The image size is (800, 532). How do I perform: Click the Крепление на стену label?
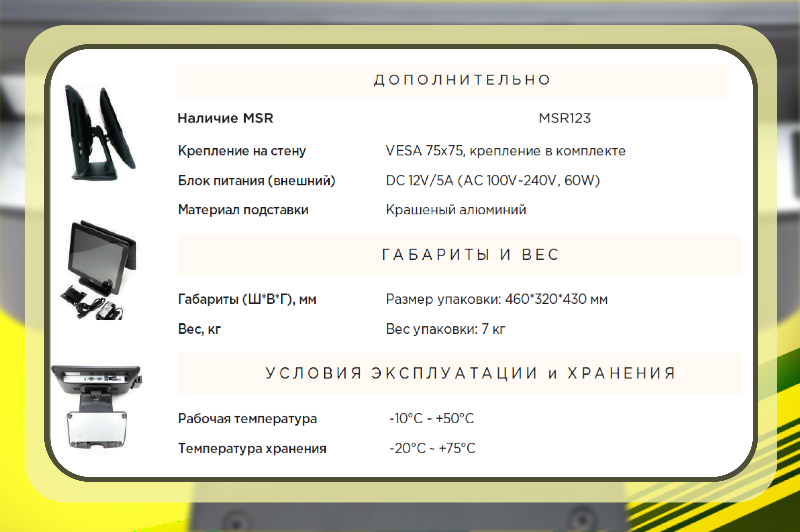242,151
